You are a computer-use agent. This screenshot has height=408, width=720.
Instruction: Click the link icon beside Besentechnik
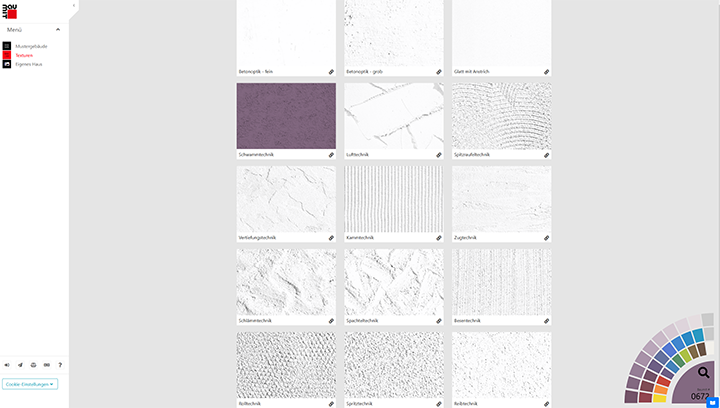coord(547,321)
